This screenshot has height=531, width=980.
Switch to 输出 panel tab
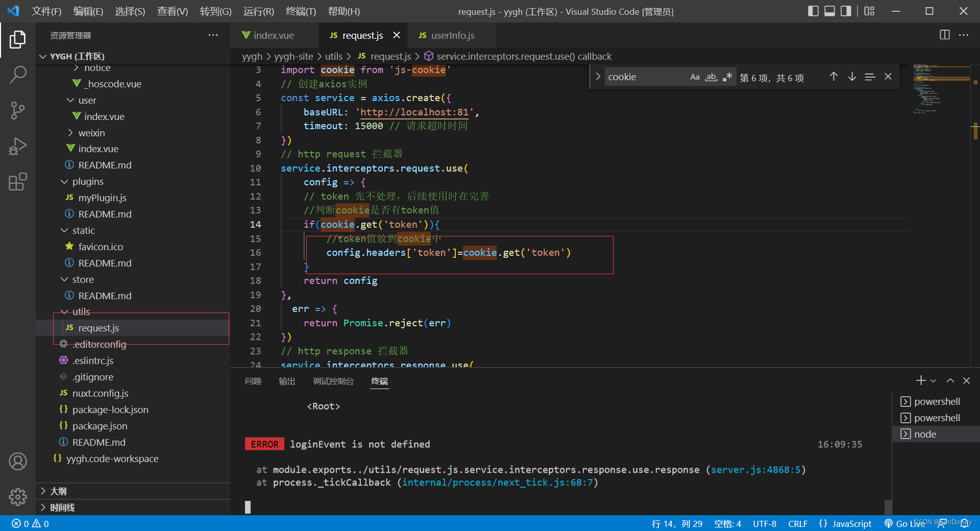(287, 381)
